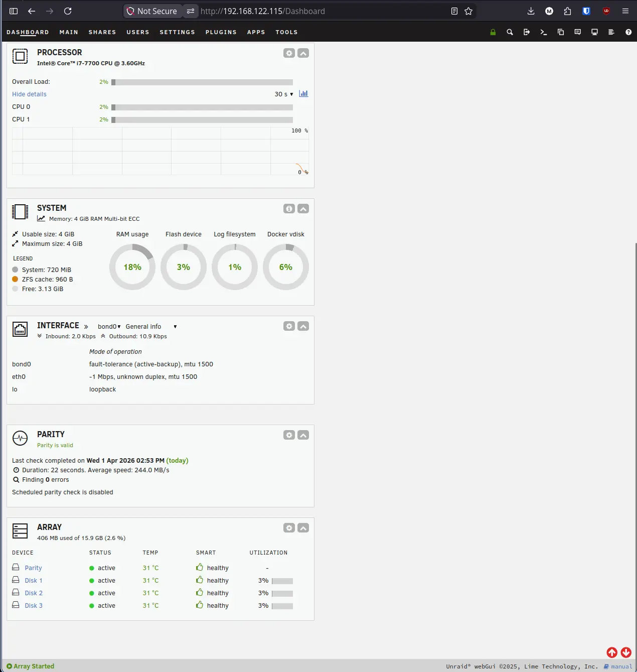Image resolution: width=637 pixels, height=672 pixels.
Task: Open the Processor settings gear
Action: point(289,53)
